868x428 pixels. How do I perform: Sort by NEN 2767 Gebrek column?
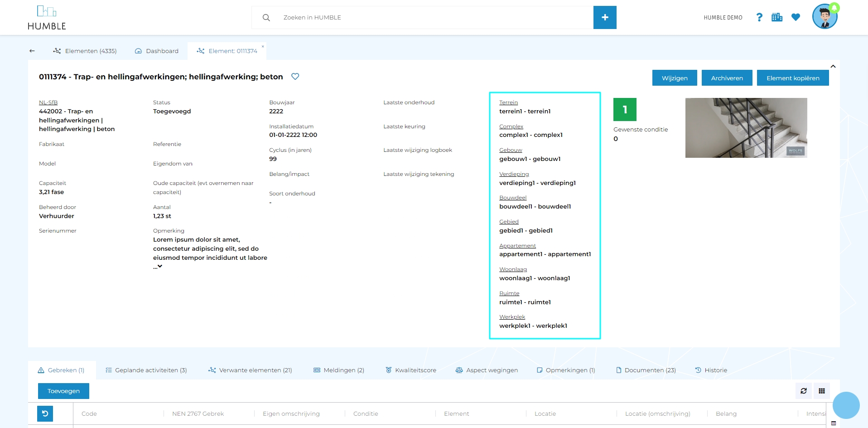coord(198,413)
